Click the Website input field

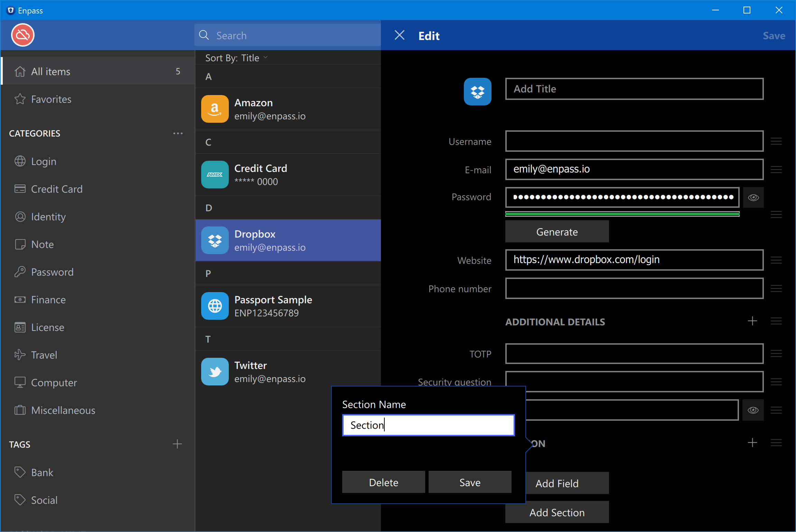point(634,260)
